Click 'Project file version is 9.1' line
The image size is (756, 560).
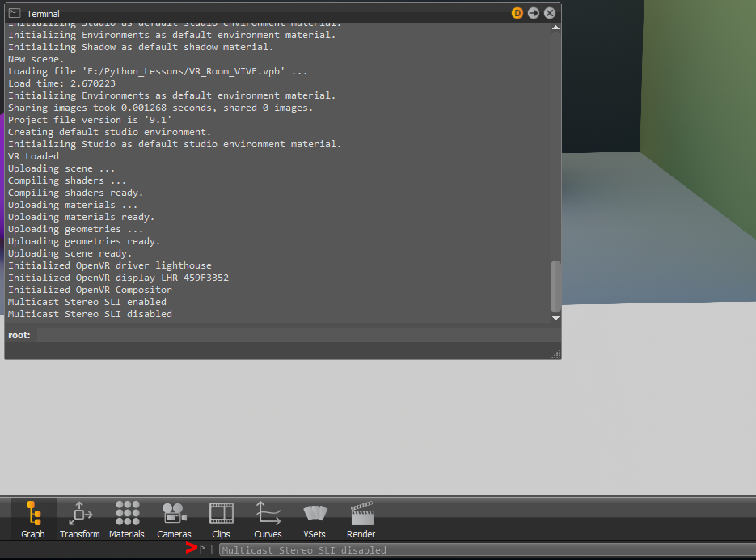[x=90, y=120]
